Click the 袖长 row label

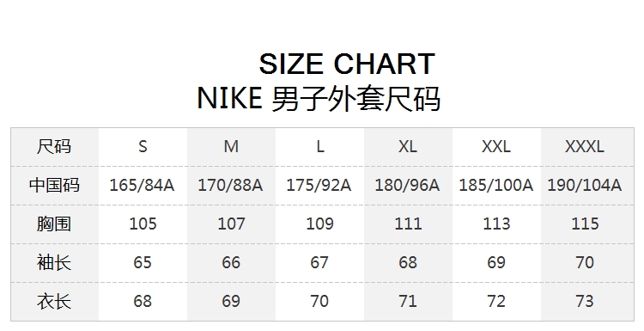point(54,263)
